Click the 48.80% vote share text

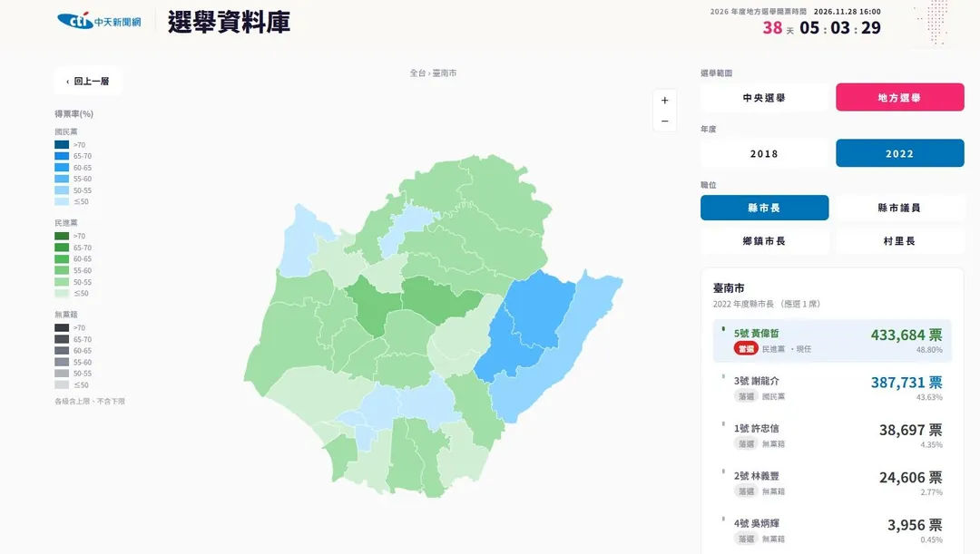(929, 350)
